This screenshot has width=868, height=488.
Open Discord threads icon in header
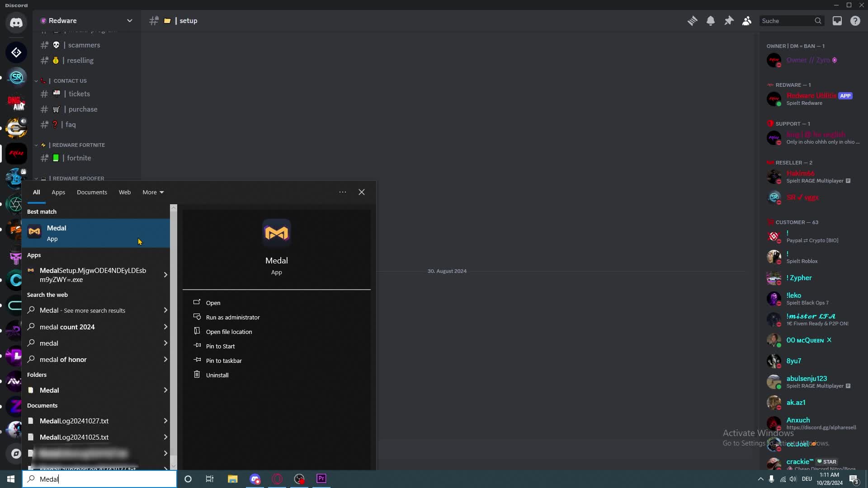point(692,21)
